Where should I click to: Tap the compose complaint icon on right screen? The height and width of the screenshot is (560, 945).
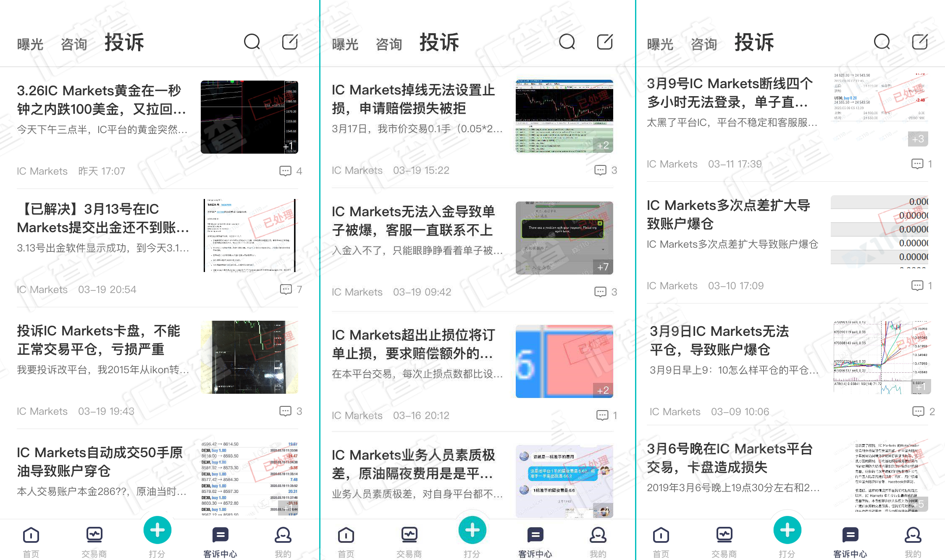point(920,42)
